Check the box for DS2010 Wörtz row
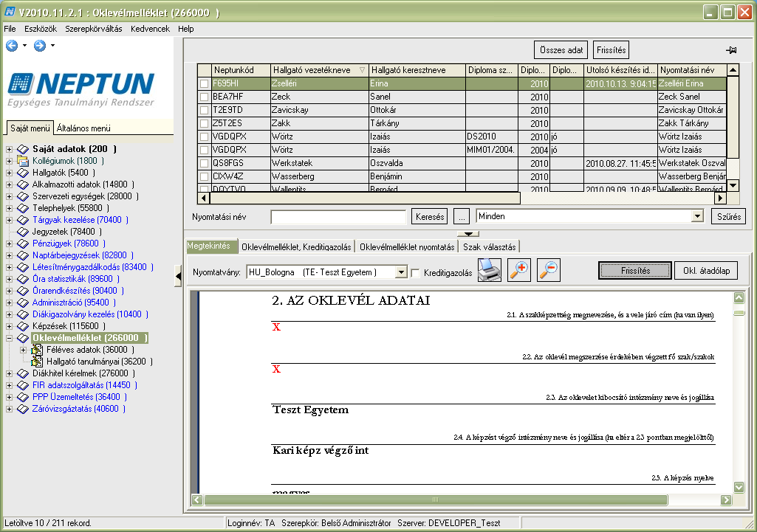This screenshot has height=532, width=757. pyautogui.click(x=205, y=137)
